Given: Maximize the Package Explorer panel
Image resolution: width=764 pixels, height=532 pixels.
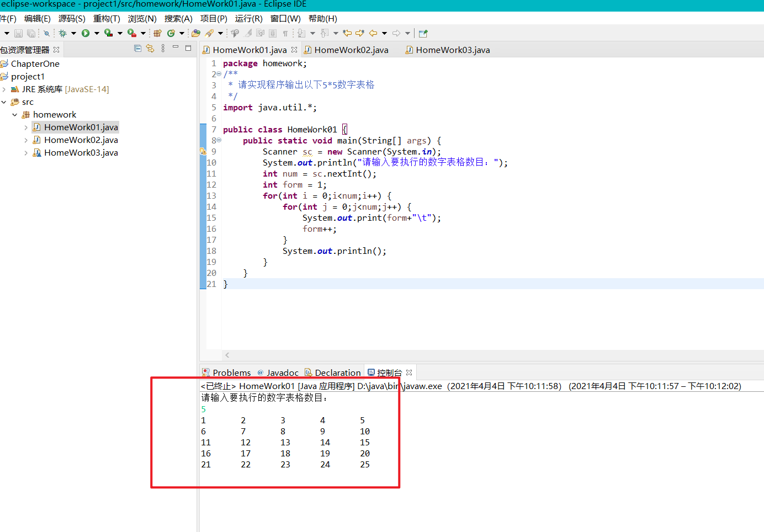Looking at the screenshot, I should [188, 48].
